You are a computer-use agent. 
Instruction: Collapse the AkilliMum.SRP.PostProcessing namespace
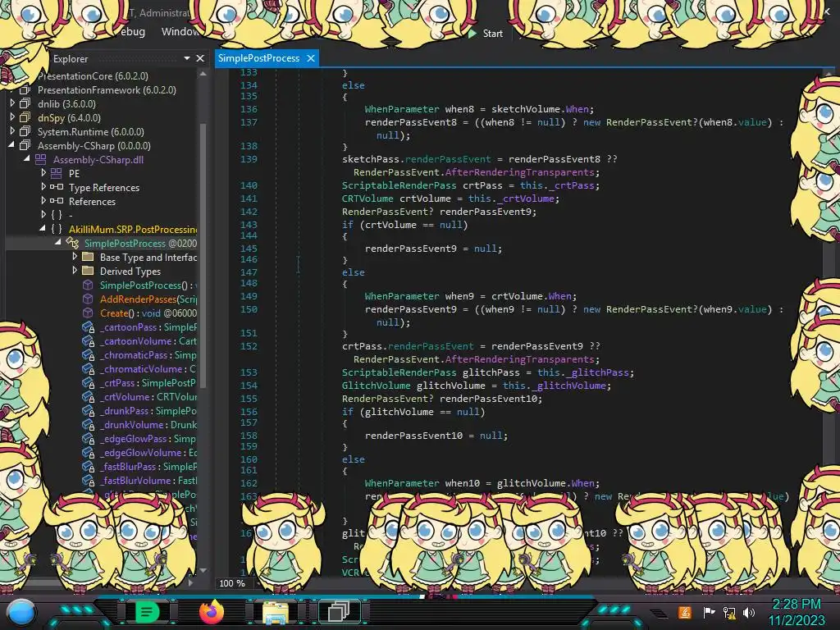click(43, 228)
